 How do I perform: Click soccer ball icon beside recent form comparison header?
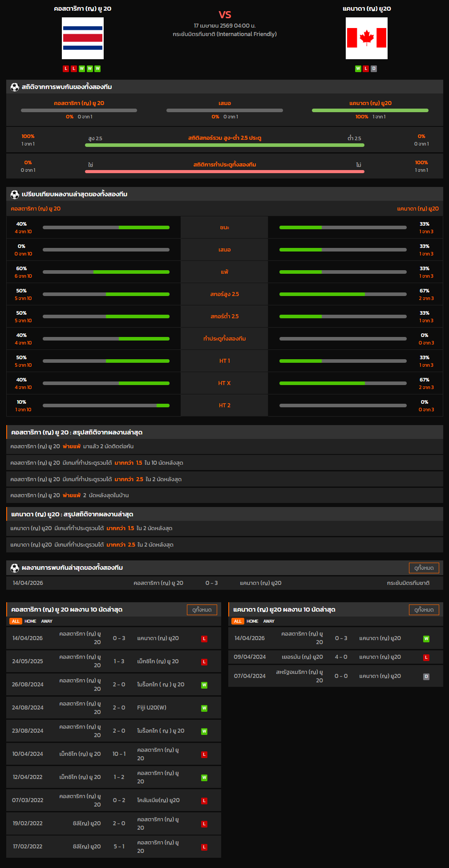(15, 195)
